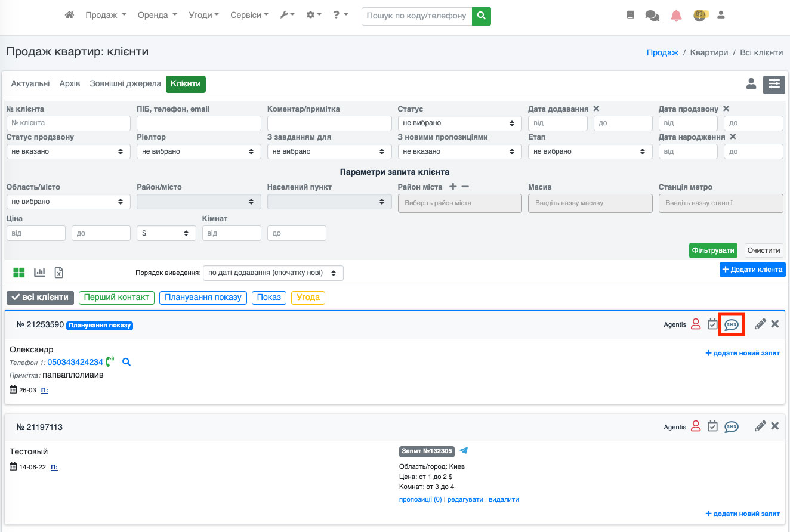Open the currency '$' dropdown
The height and width of the screenshot is (532, 790).
(x=166, y=233)
